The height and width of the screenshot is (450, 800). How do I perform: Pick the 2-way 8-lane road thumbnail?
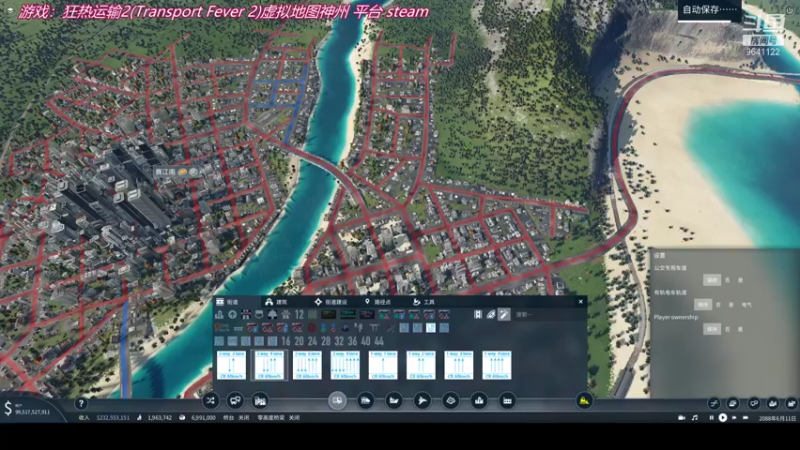pyautogui.click(x=345, y=365)
